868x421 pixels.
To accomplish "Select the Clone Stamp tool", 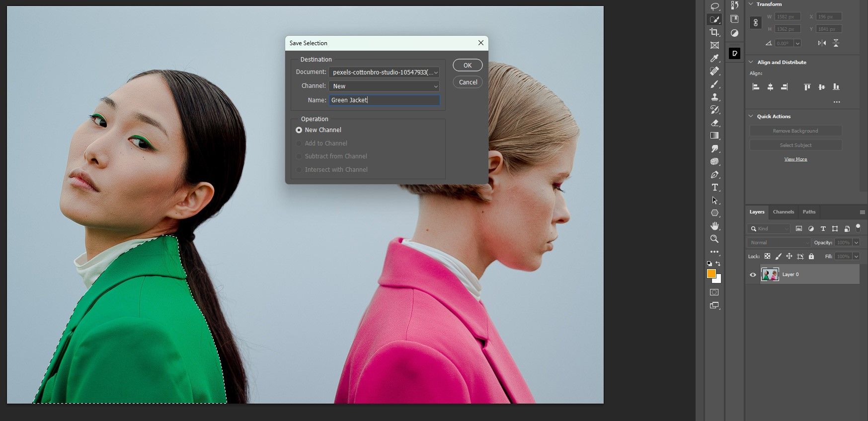I will 714,97.
